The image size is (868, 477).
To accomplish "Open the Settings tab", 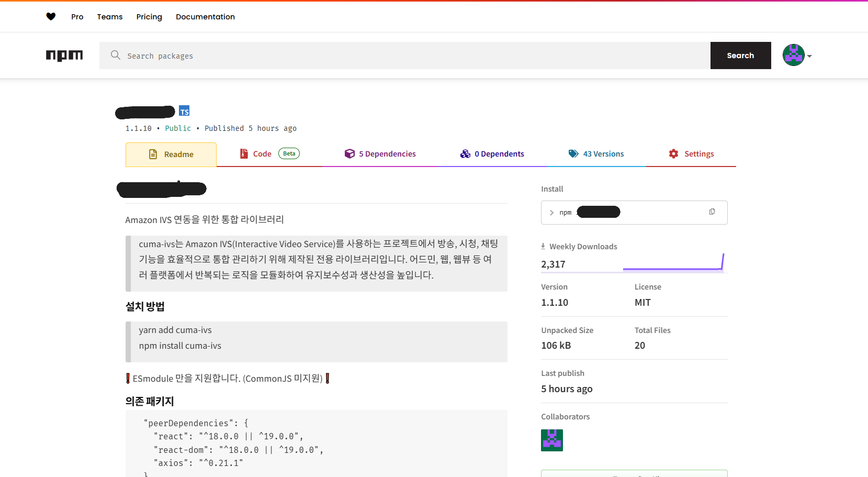I will (x=691, y=154).
